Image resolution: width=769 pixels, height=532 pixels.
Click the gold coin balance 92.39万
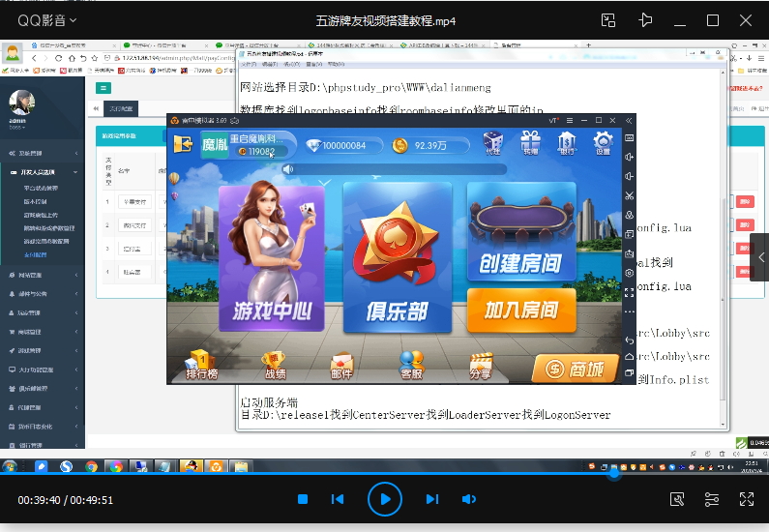pyautogui.click(x=429, y=146)
